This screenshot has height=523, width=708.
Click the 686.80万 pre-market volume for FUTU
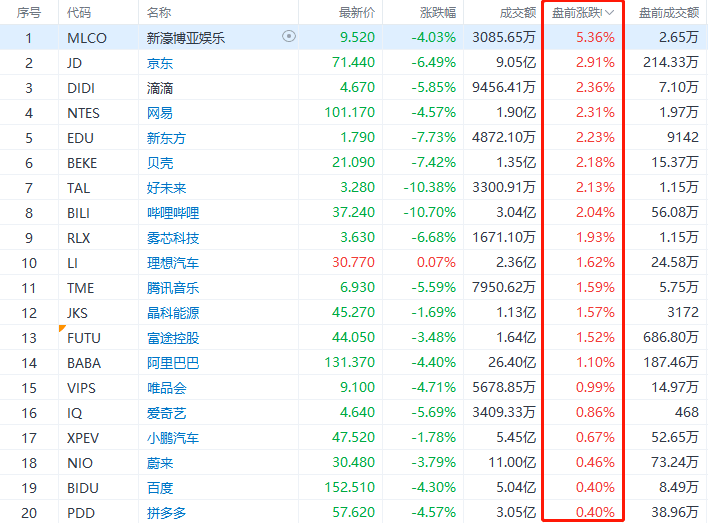[671, 337]
